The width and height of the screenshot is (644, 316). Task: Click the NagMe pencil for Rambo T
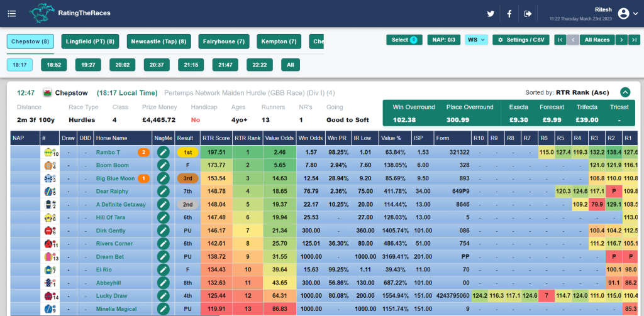pyautogui.click(x=164, y=152)
